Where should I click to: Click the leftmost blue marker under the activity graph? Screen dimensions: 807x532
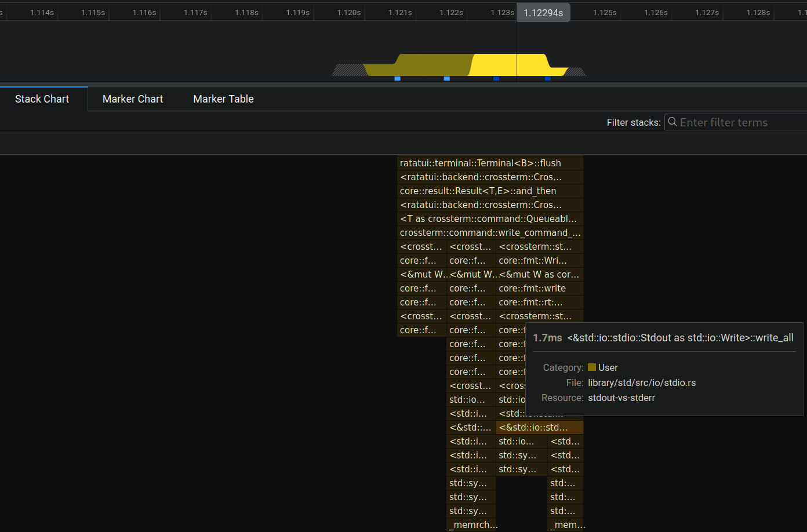(397, 78)
